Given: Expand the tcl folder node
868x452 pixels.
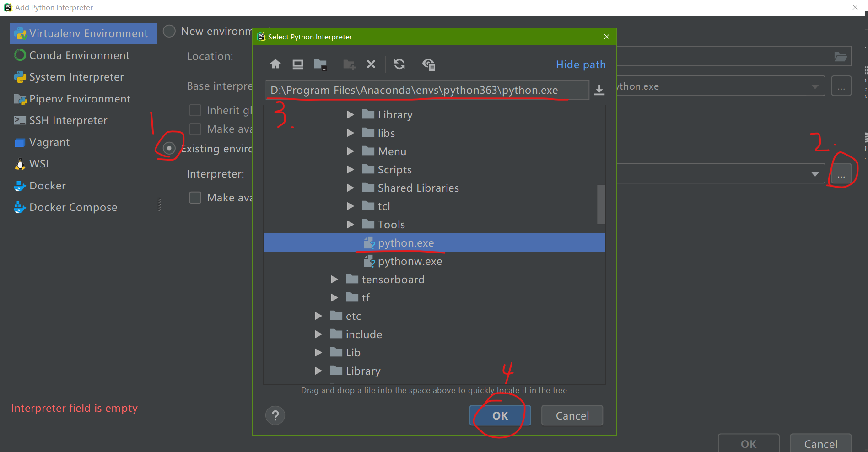Looking at the screenshot, I should [350, 206].
